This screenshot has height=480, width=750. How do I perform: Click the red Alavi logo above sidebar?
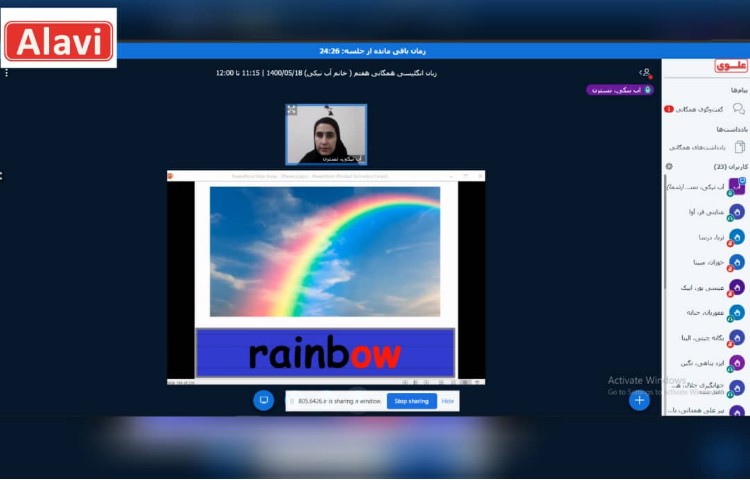730,66
